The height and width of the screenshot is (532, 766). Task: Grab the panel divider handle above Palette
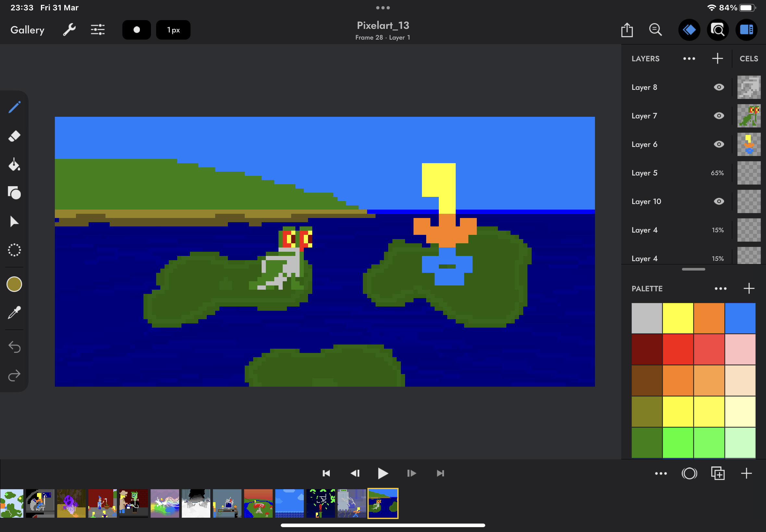[x=693, y=269]
